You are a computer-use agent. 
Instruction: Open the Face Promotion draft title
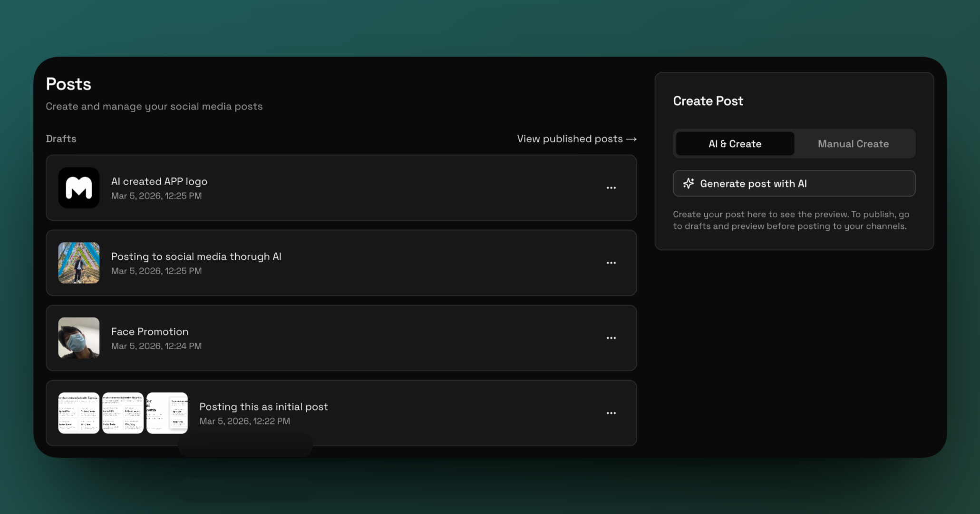pyautogui.click(x=149, y=332)
